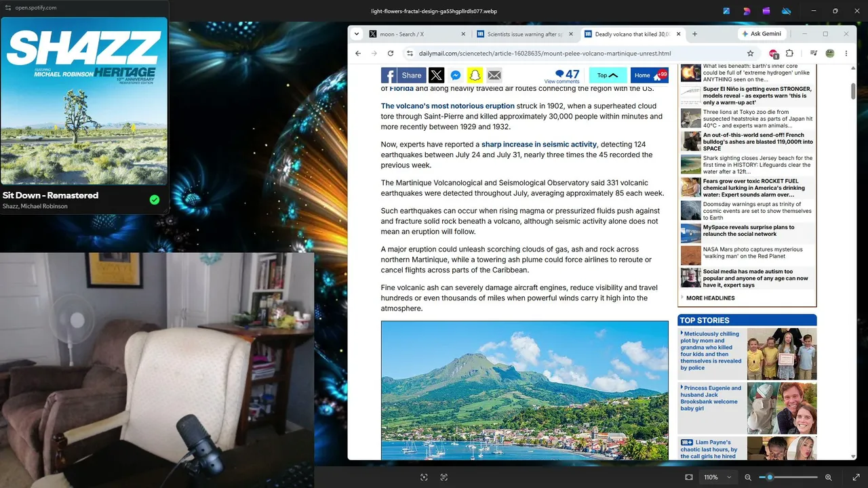Click 'Sit Down - Remastered' track title
868x488 pixels.
click(x=51, y=195)
